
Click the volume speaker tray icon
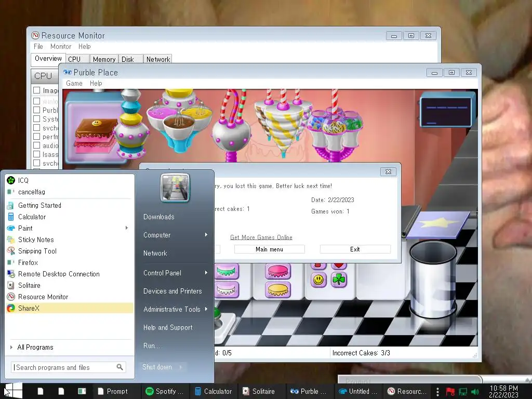pos(475,392)
